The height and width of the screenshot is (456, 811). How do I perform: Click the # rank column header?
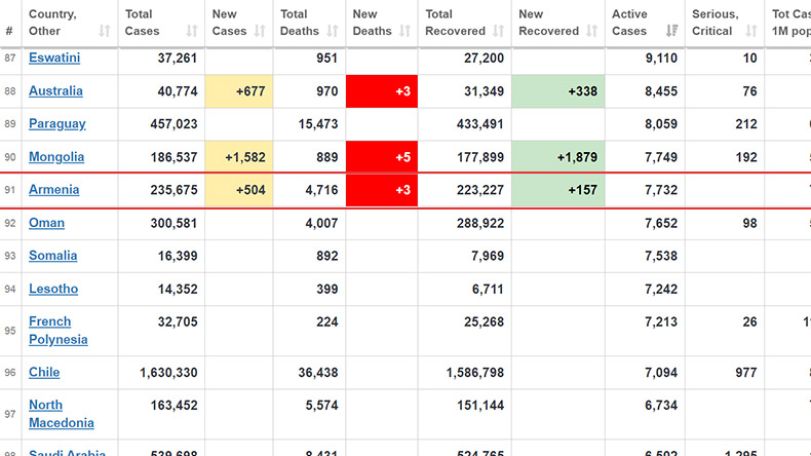click(9, 31)
